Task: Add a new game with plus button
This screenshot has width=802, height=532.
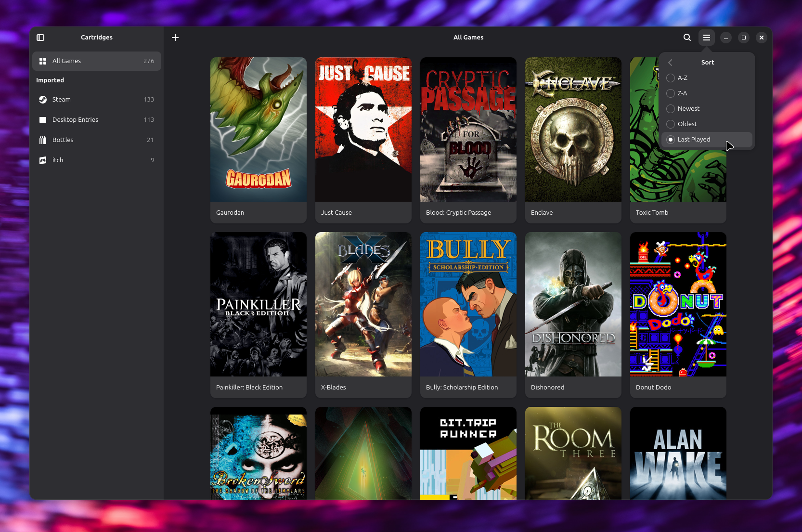Action: pyautogui.click(x=175, y=38)
